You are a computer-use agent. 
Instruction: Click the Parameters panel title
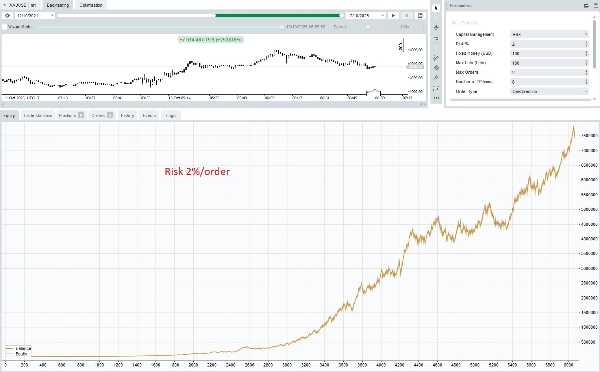[x=461, y=5]
